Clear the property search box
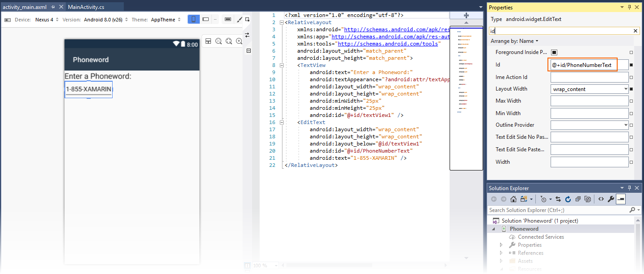Viewport: 644px width, 274px height. pos(636,31)
